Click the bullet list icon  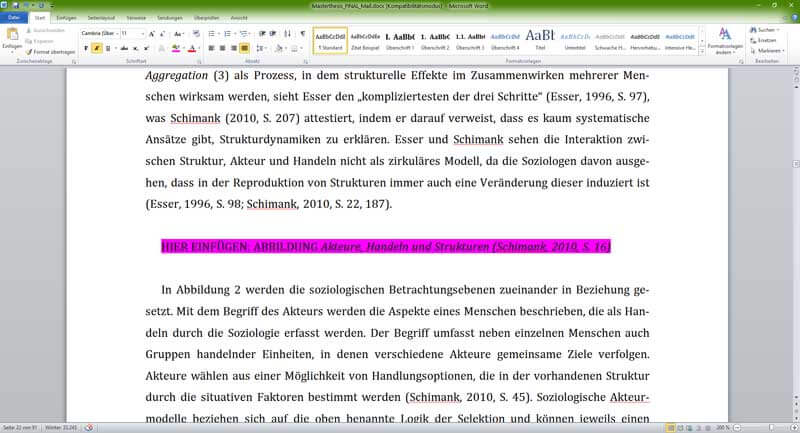[x=212, y=34]
